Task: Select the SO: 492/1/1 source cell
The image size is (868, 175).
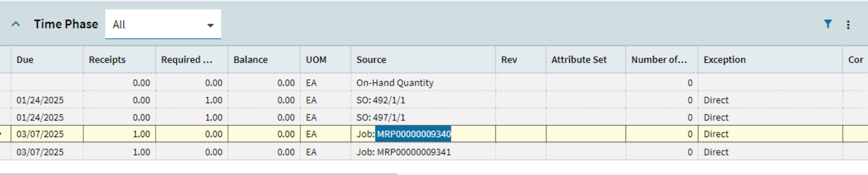Action: (x=423, y=100)
